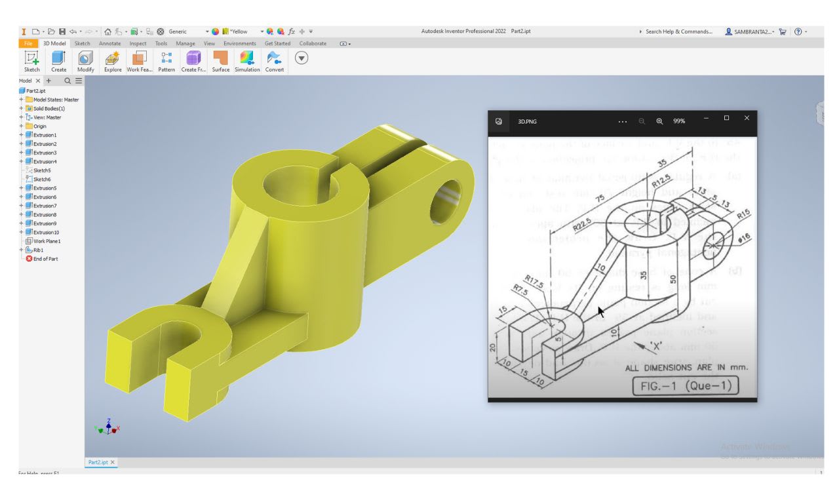The width and height of the screenshot is (839, 504).
Task: Open the Modify panel in ribbon
Action: (85, 61)
